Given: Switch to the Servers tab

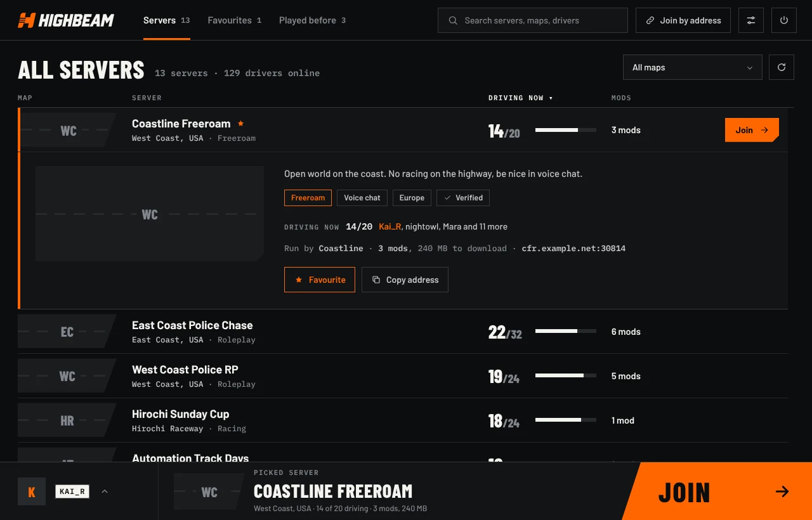Looking at the screenshot, I should click(x=167, y=20).
